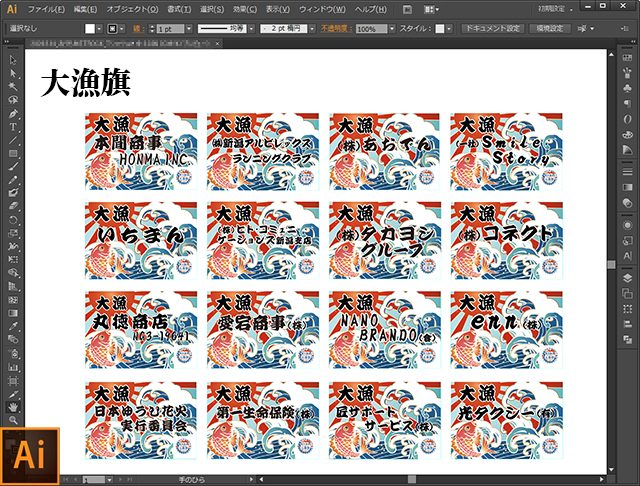Screen dimensions: 640x486
Task: Open the Stroke panel icon
Action: (627, 172)
